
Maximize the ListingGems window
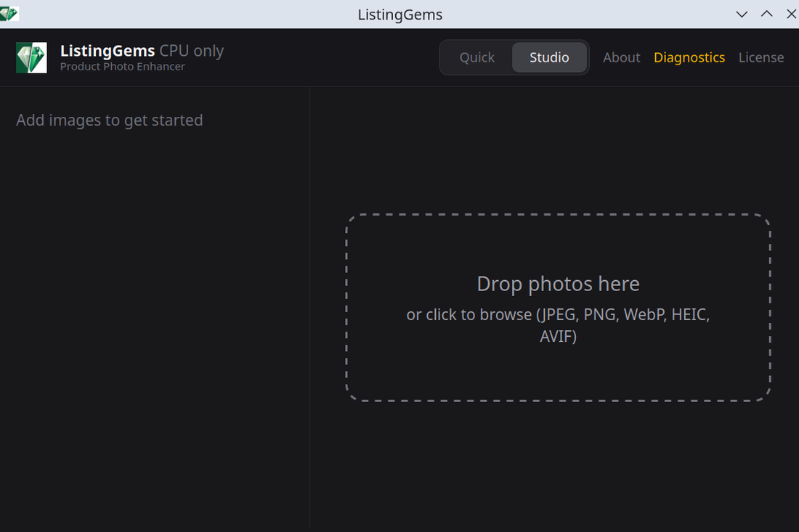tap(766, 15)
